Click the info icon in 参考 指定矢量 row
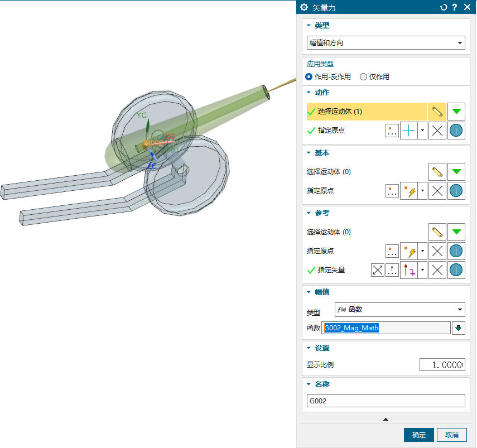Viewport: 477px width, 448px height. coord(456,270)
